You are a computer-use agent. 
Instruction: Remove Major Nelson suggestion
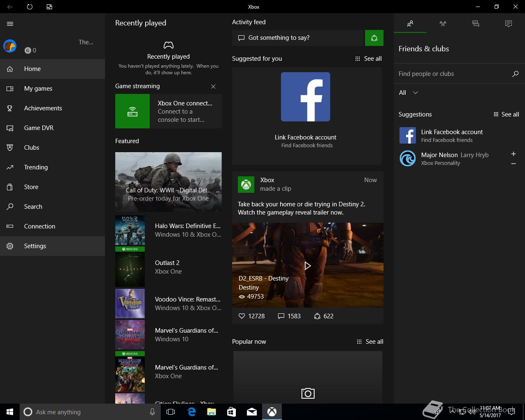[x=513, y=164]
